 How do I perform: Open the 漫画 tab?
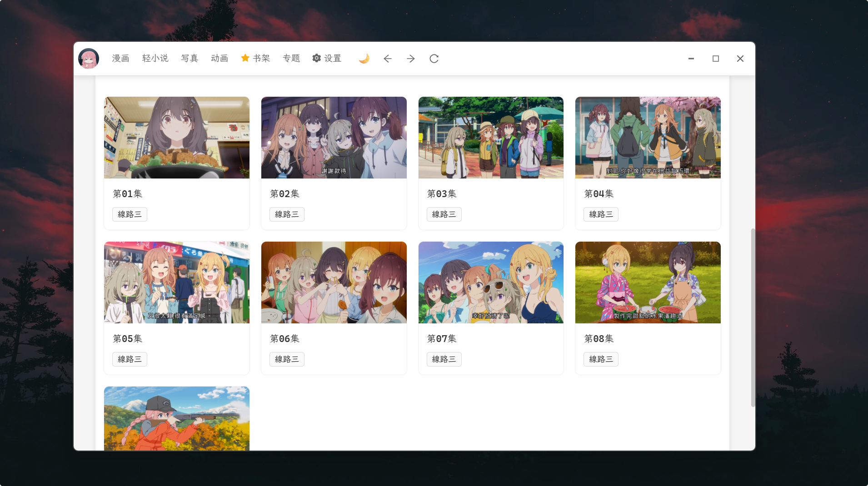click(x=121, y=59)
